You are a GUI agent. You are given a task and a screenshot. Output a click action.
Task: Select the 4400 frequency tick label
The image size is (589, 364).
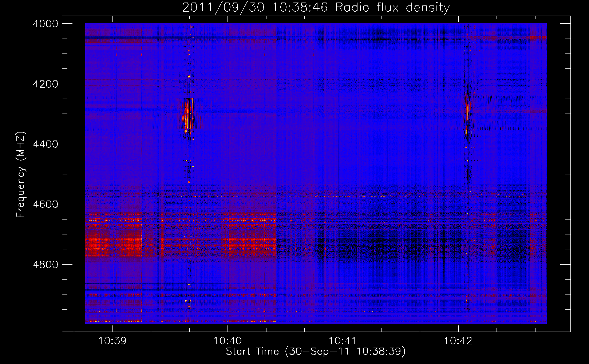[46, 144]
